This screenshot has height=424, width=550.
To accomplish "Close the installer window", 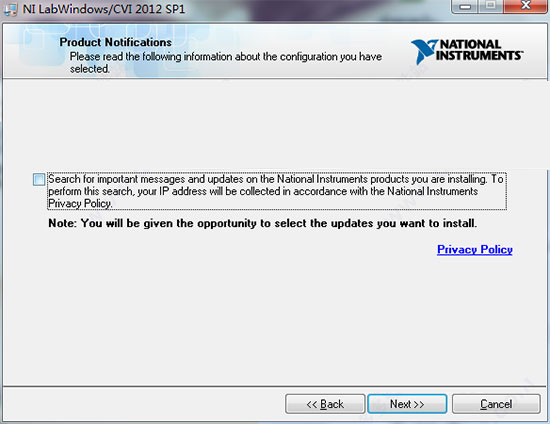I will [525, 6].
